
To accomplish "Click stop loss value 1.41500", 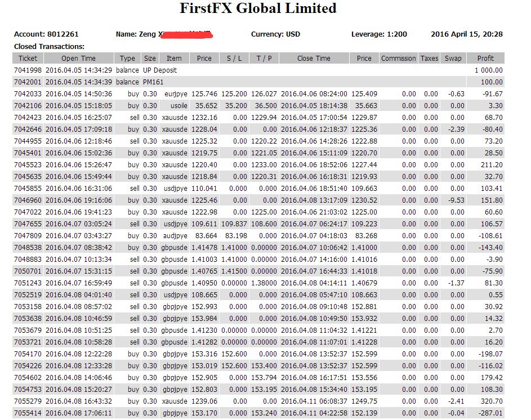I will [234, 271].
